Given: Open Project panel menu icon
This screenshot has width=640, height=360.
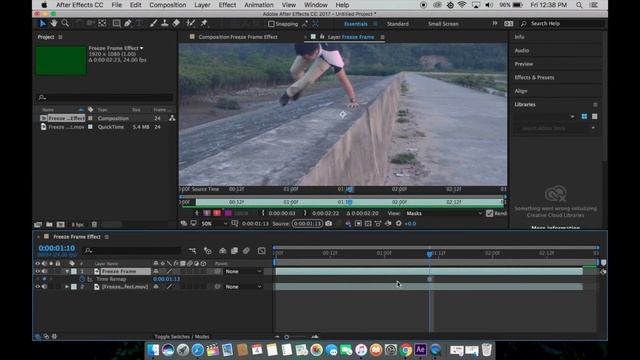Looking at the screenshot, I should [x=60, y=37].
